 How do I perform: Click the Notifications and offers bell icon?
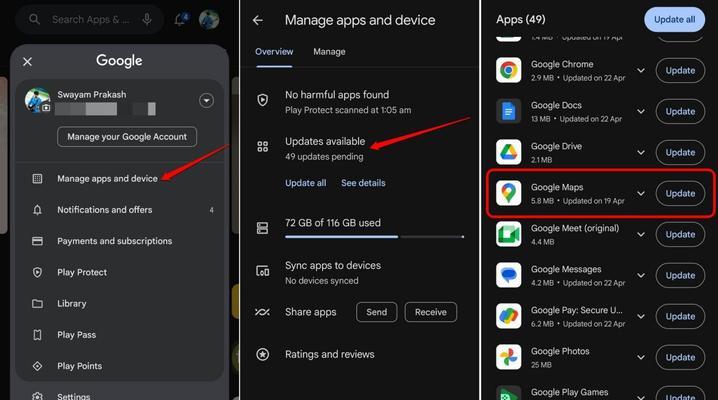(x=38, y=210)
